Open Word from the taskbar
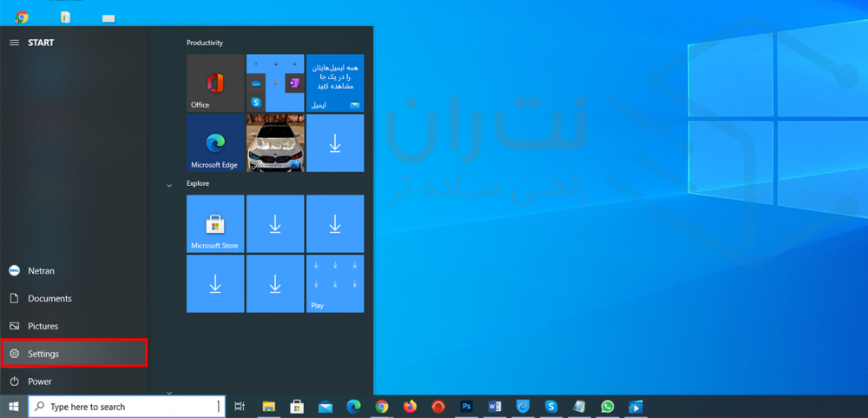The height and width of the screenshot is (418, 868). [x=495, y=406]
